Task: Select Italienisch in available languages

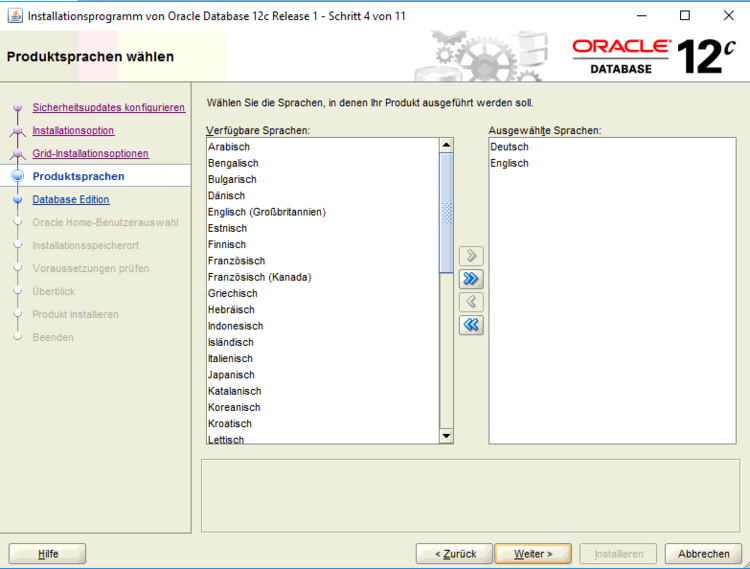Action: pyautogui.click(x=323, y=358)
